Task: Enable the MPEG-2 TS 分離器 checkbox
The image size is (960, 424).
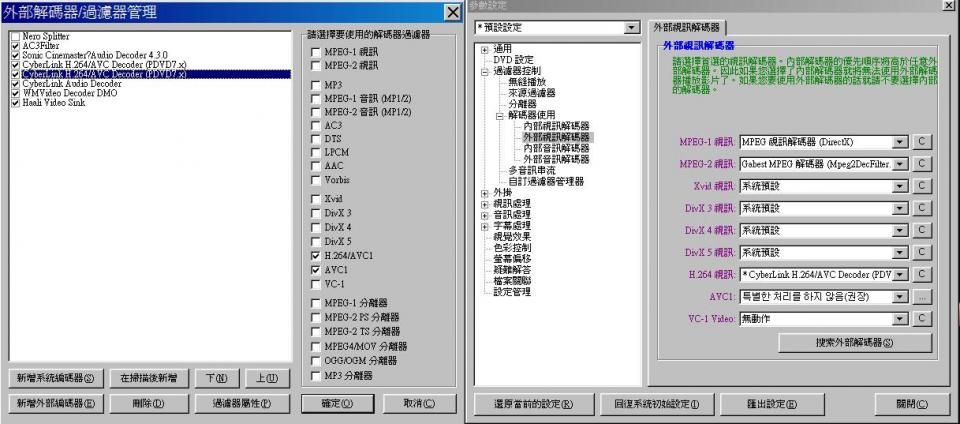Action: (x=315, y=332)
